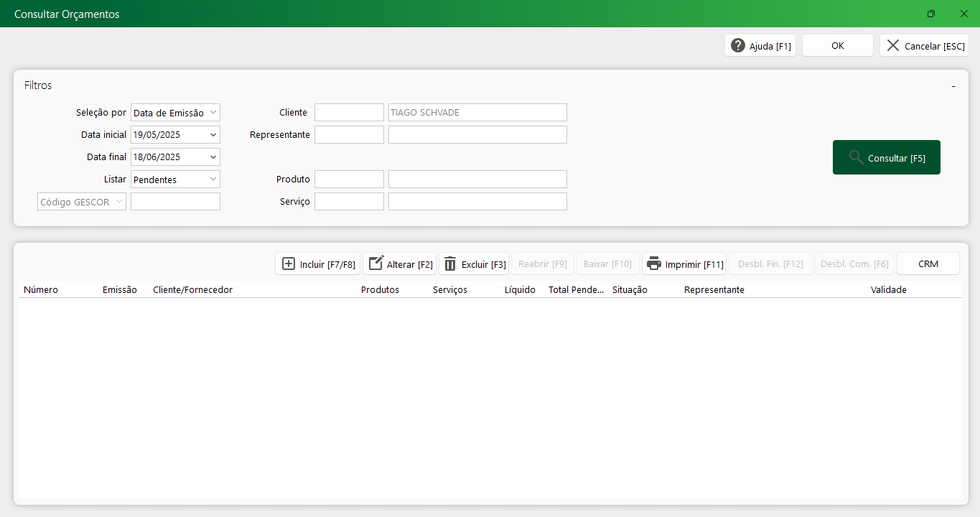
Task: Click the Ajuda help question mark icon
Action: (738, 46)
